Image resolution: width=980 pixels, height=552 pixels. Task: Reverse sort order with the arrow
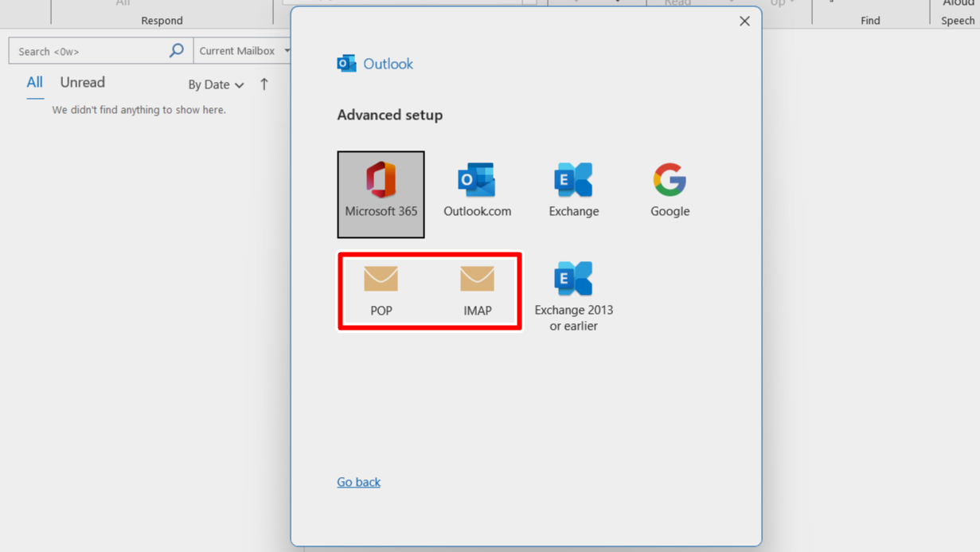(264, 84)
